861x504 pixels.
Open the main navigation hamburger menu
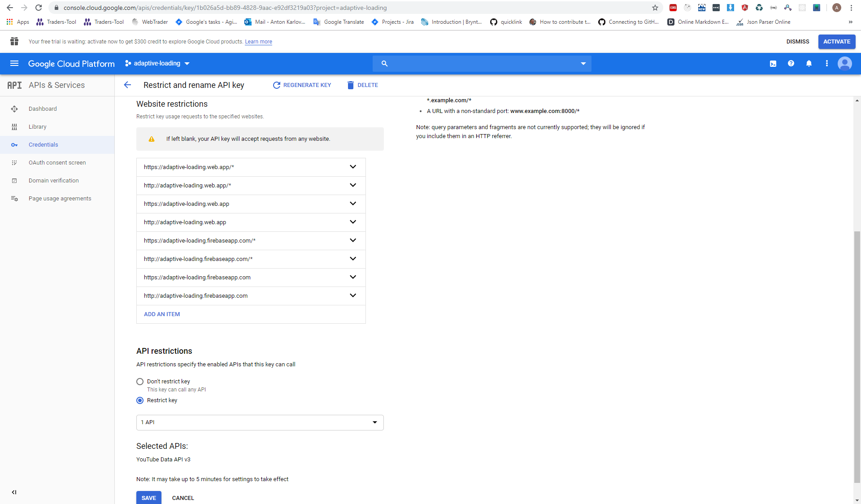click(14, 64)
